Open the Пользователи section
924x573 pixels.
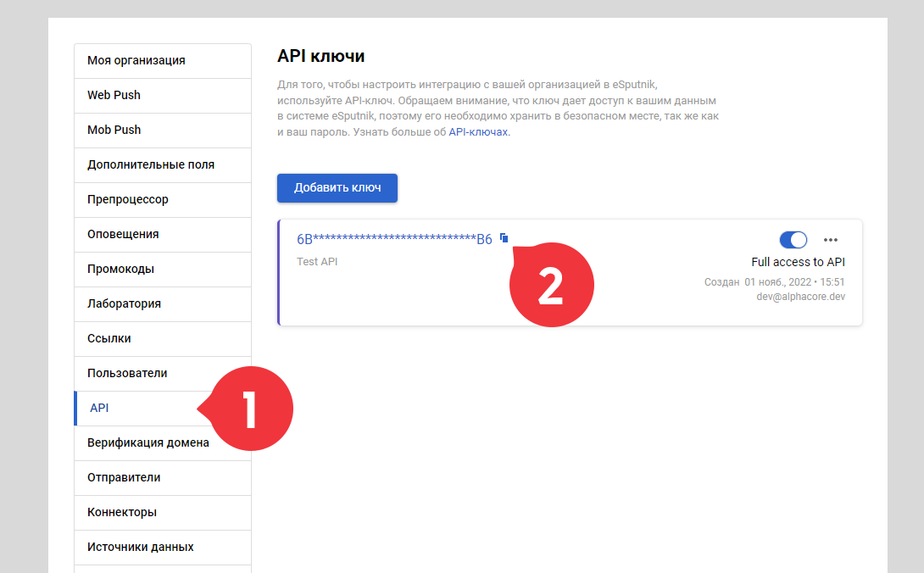click(x=163, y=374)
